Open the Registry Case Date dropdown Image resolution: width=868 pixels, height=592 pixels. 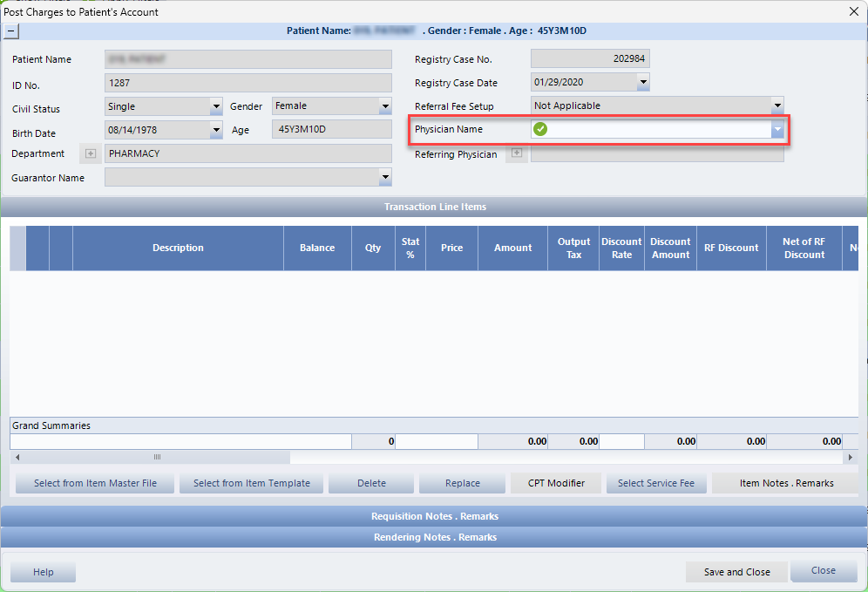click(x=642, y=83)
